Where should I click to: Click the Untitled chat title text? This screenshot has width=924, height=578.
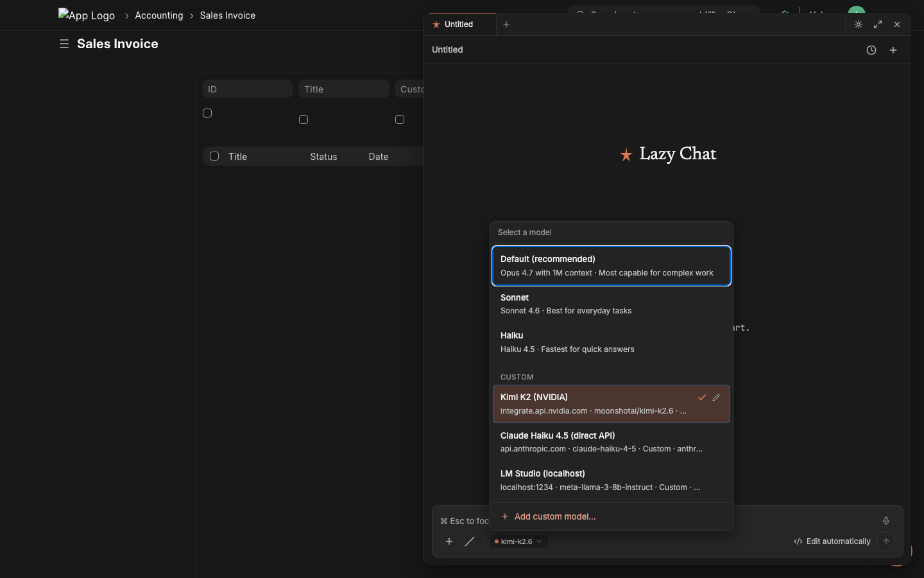pos(447,49)
